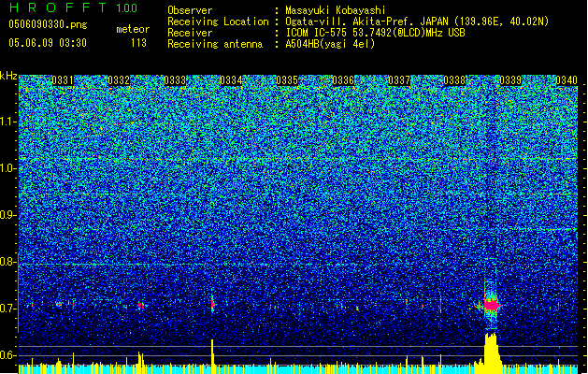The width and height of the screenshot is (588, 374).
Task: Click the 0337 time marker
Action: (399, 80)
